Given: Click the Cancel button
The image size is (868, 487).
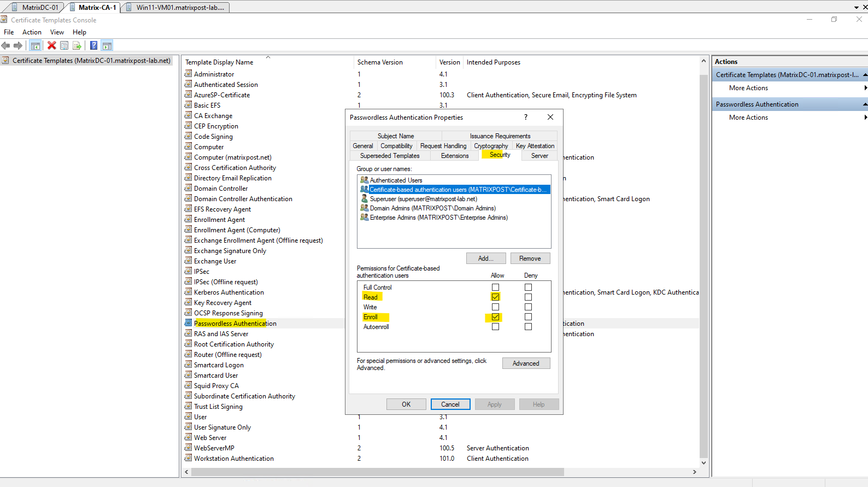Looking at the screenshot, I should tap(450, 404).
